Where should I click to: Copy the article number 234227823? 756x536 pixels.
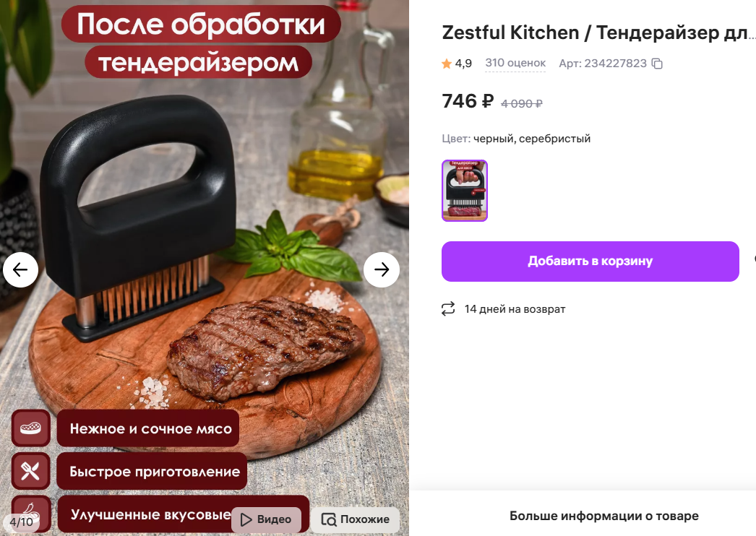point(657,64)
